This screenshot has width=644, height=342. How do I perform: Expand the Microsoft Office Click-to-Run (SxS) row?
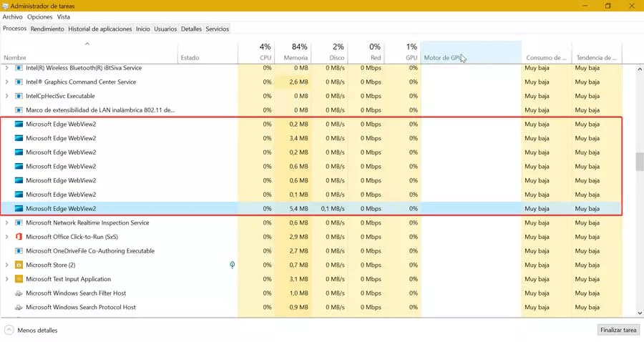6,237
